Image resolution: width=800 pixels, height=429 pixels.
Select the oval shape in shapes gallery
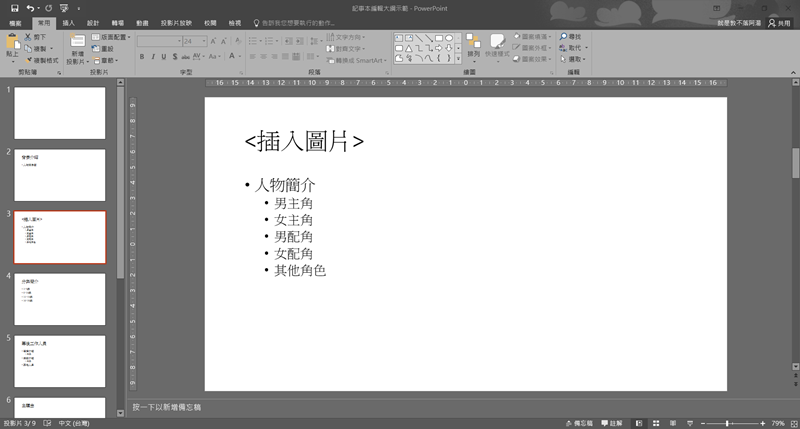(449, 38)
